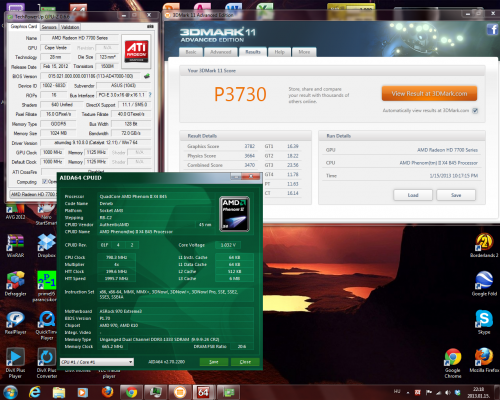500x400 pixels.
Task: Open the Borderlands 2 desktop shortcut
Action: [484, 246]
